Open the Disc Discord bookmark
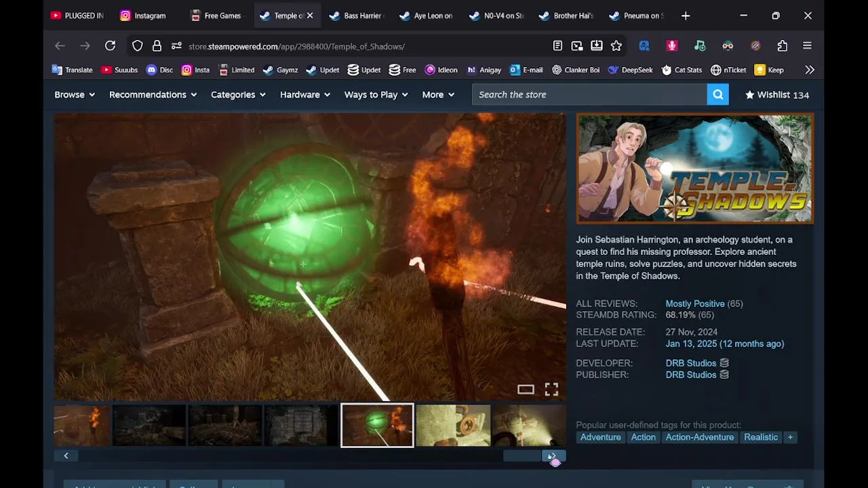 pyautogui.click(x=159, y=70)
